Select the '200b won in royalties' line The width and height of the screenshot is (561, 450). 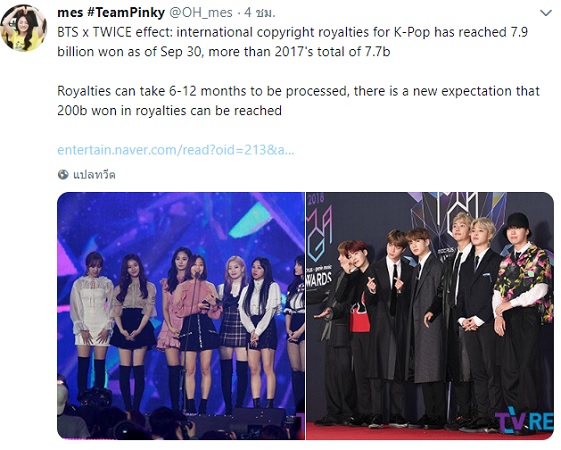(x=170, y=111)
